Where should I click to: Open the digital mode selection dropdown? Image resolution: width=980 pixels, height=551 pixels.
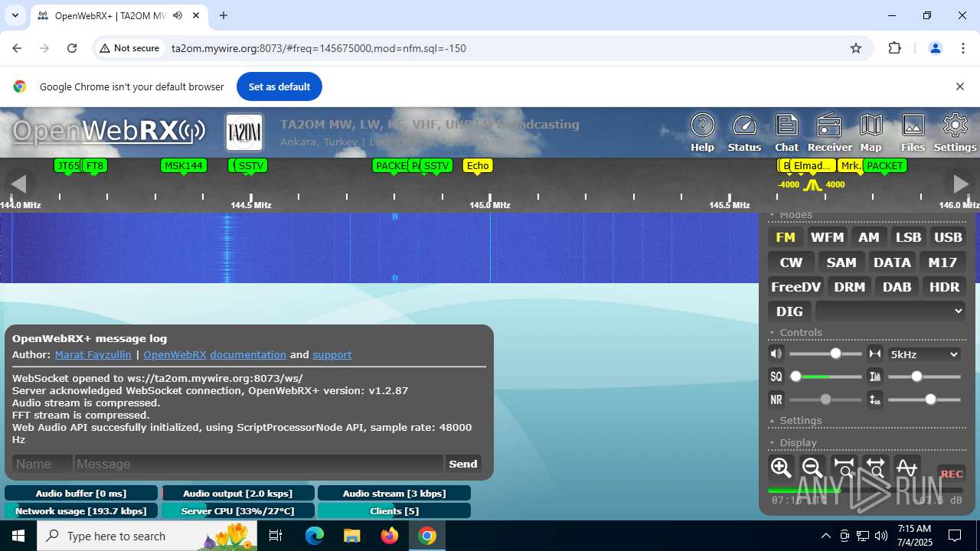pos(890,311)
